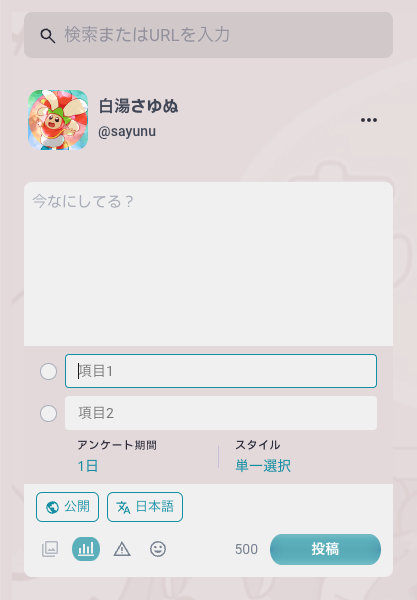This screenshot has width=417, height=600.
Task: Add a content warning via triangle icon
Action: pyautogui.click(x=122, y=549)
